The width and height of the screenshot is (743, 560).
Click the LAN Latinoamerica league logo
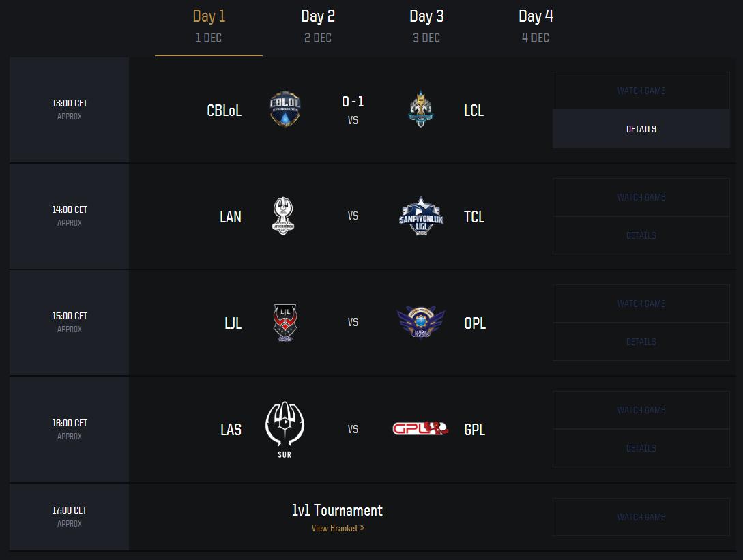[x=283, y=216]
